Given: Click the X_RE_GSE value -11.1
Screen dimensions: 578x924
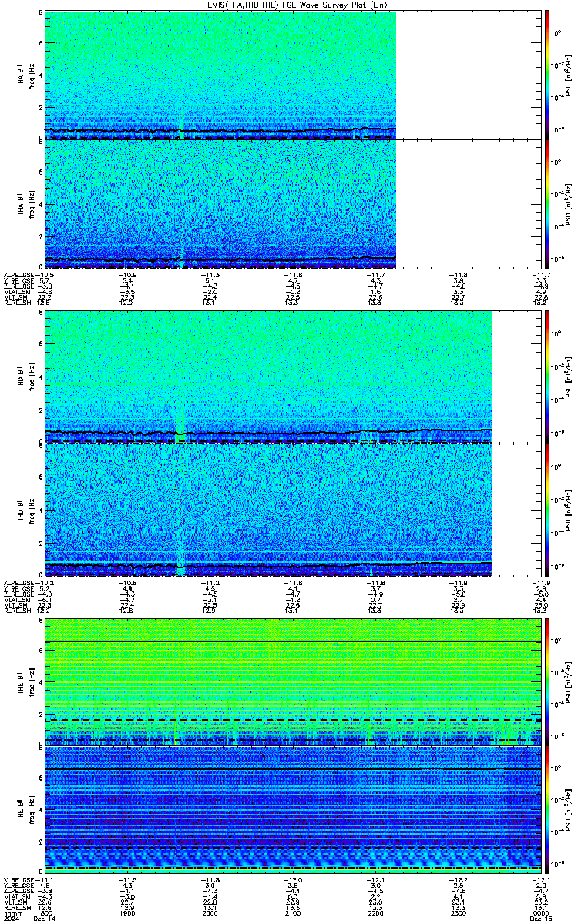Looking at the screenshot, I should (45, 880).
